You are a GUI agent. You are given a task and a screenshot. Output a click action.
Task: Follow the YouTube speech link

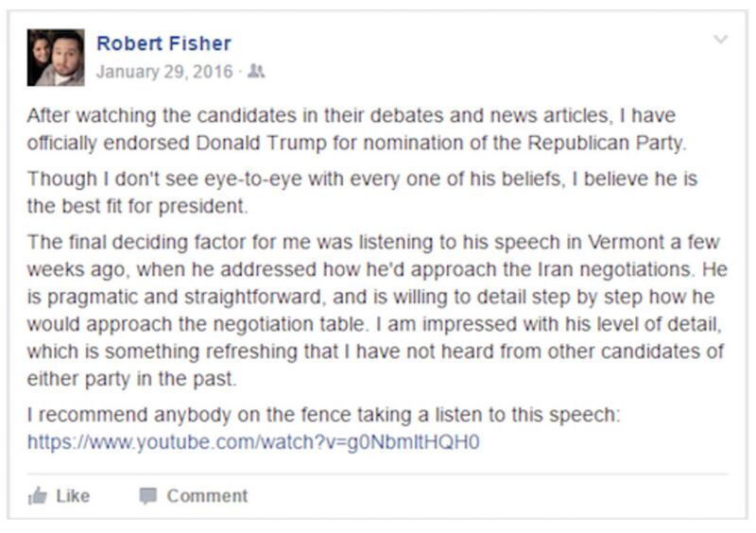(x=253, y=441)
